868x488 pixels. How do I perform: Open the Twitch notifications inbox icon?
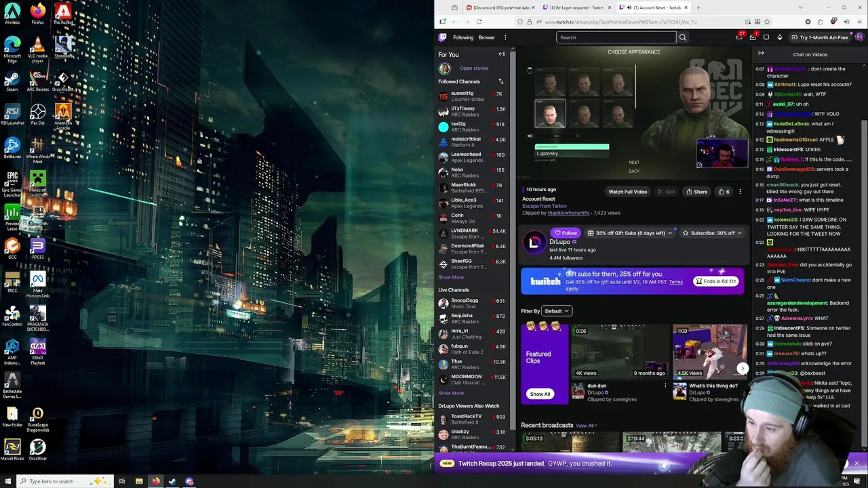(x=753, y=37)
